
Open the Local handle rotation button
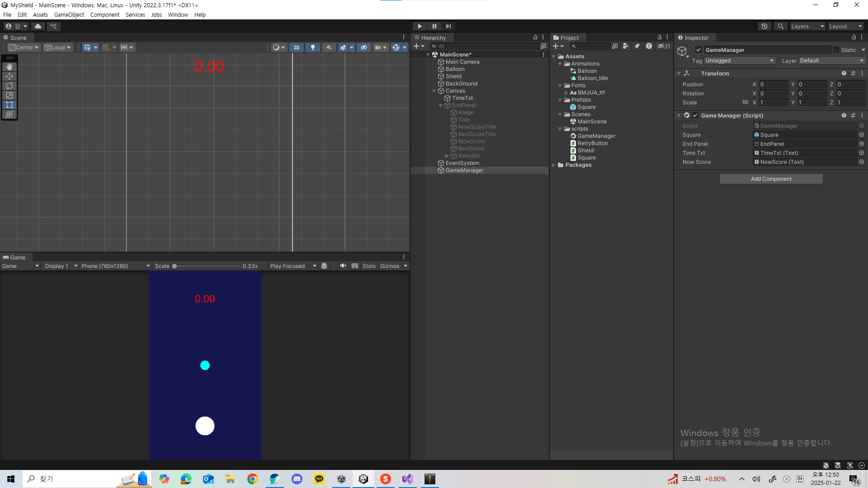[x=58, y=47]
